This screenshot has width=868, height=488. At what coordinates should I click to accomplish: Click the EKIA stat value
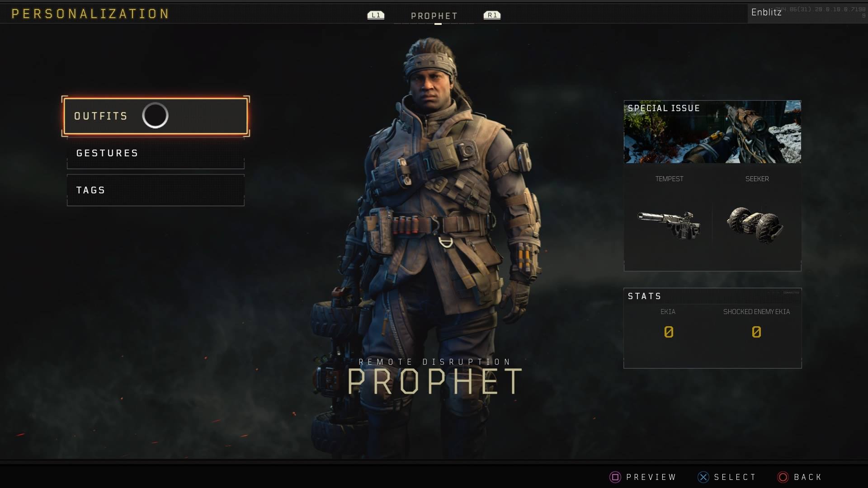click(669, 332)
